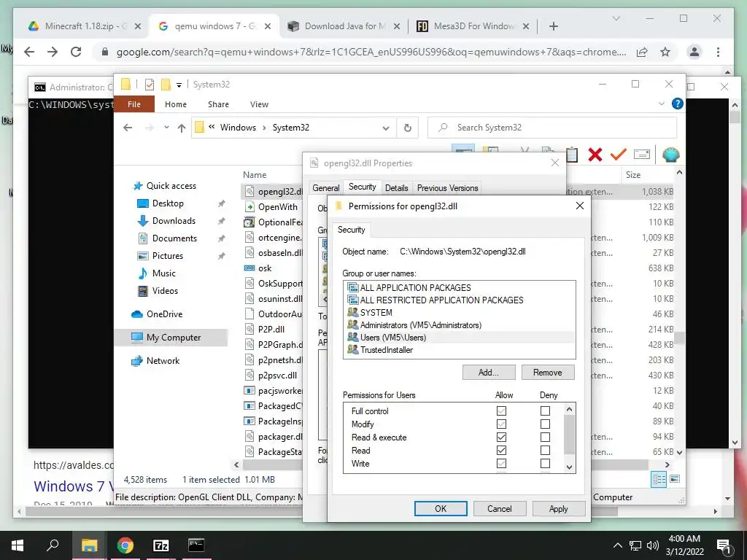
Task: Click Properties checkmark in quick access toolbar
Action: click(x=150, y=85)
